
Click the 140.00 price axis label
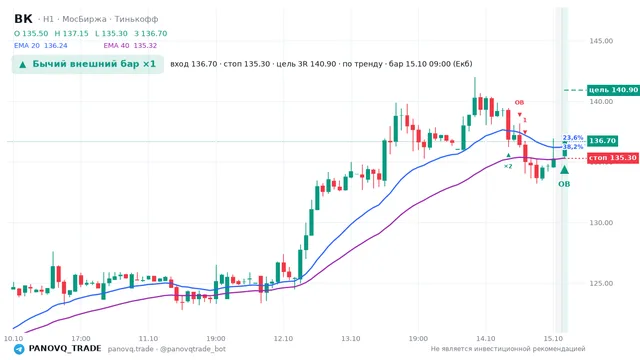click(x=601, y=101)
